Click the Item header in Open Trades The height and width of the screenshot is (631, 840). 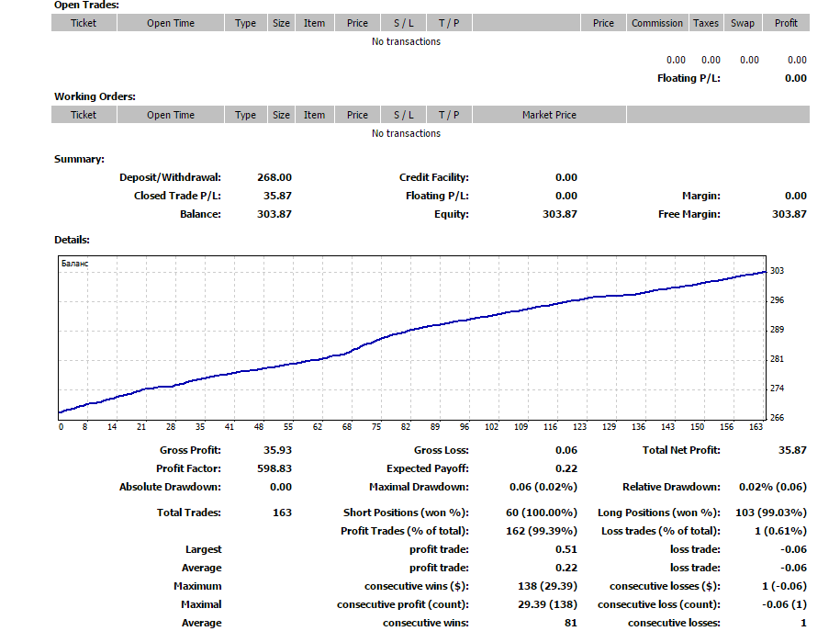[315, 23]
